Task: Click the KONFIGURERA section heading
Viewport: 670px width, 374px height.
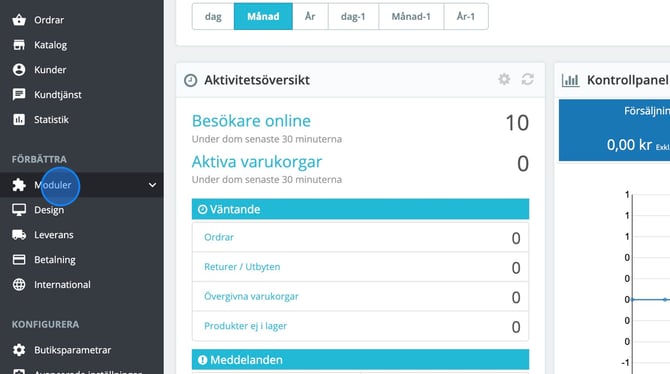Action: (x=45, y=324)
